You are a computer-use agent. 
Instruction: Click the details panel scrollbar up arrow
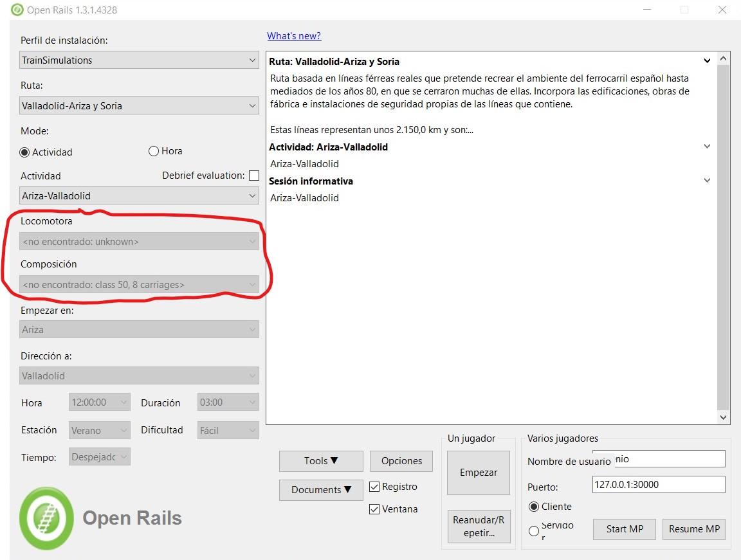point(723,59)
